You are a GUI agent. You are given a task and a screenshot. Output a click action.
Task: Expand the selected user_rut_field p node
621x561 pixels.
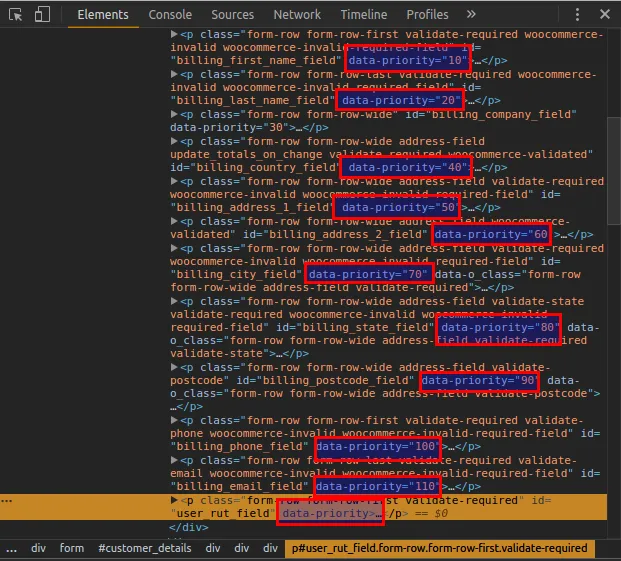(174, 500)
